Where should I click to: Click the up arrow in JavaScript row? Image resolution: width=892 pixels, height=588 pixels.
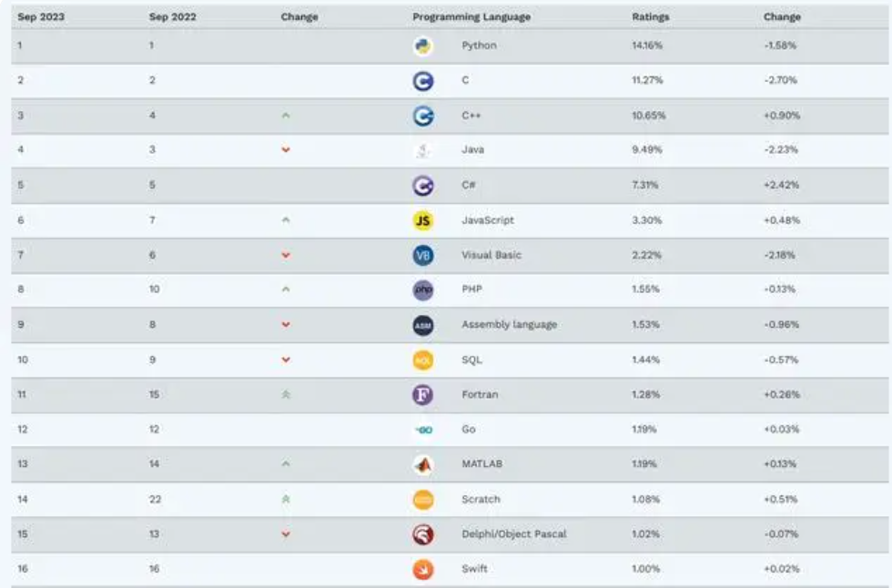tap(286, 220)
